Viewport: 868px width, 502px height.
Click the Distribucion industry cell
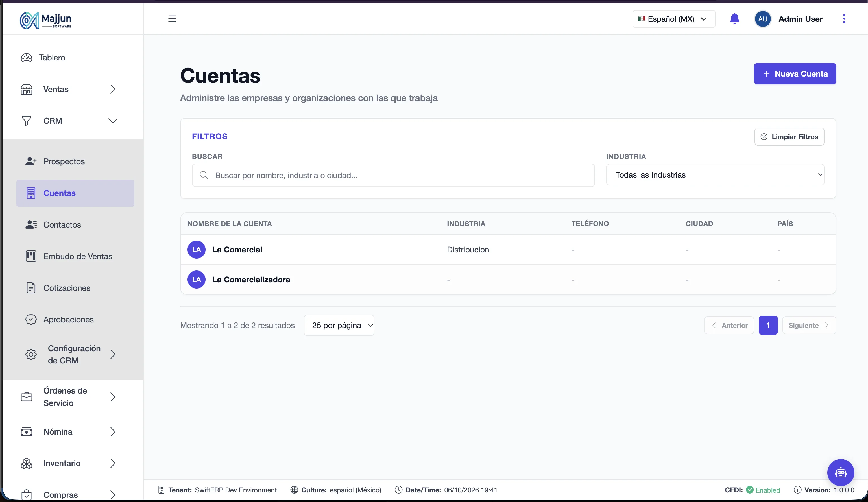pyautogui.click(x=468, y=250)
